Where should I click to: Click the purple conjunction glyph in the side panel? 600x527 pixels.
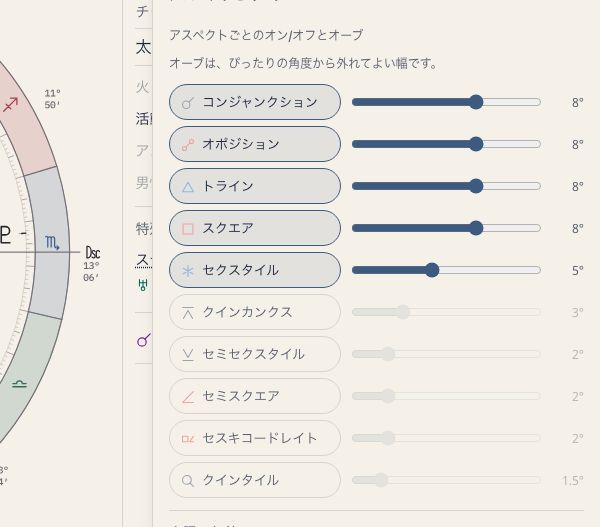[144, 340]
